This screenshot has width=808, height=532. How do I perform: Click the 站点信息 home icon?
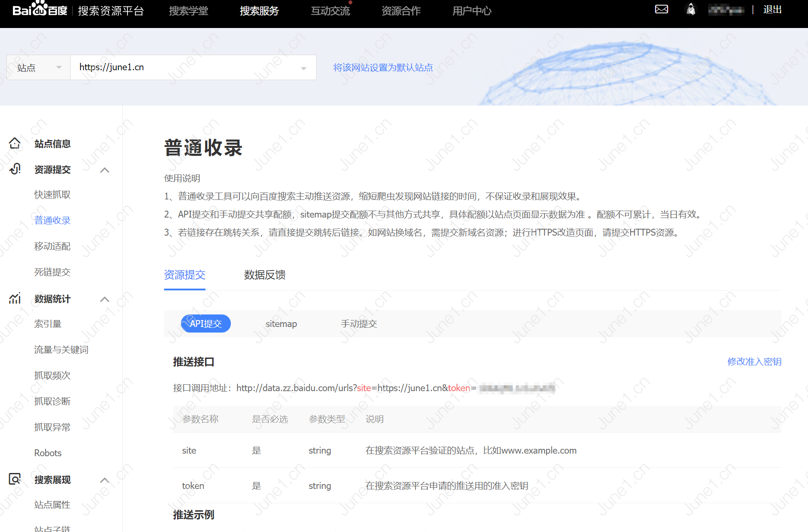pyautogui.click(x=15, y=143)
